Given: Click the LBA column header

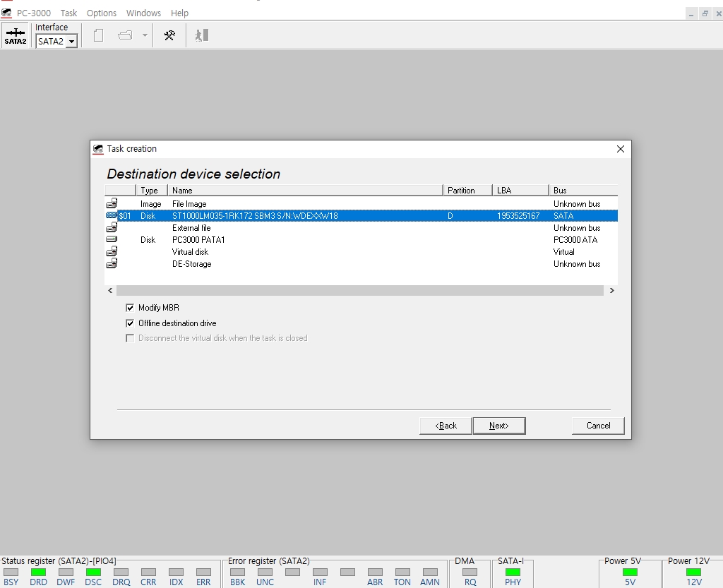Looking at the screenshot, I should (x=520, y=191).
